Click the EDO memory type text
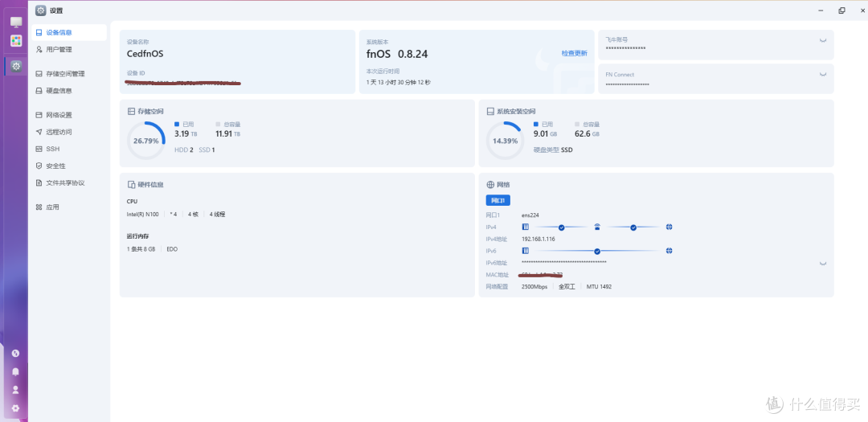This screenshot has height=422, width=868. (172, 249)
